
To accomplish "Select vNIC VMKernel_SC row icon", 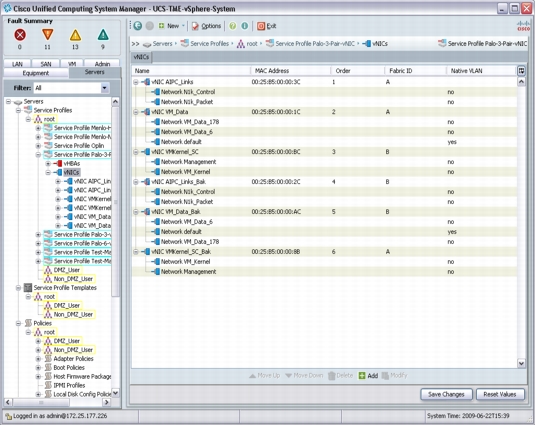I will pyautogui.click(x=147, y=152).
